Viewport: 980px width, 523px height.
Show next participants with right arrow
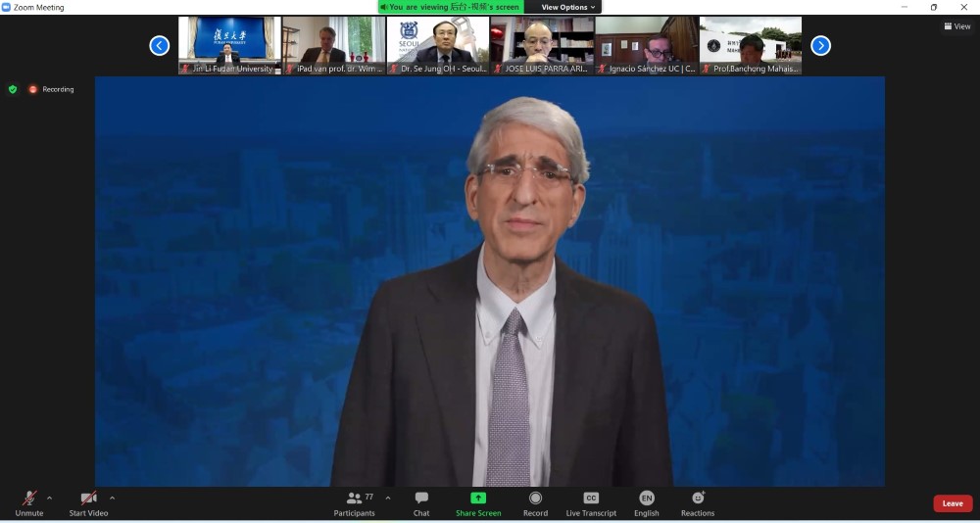[x=821, y=45]
